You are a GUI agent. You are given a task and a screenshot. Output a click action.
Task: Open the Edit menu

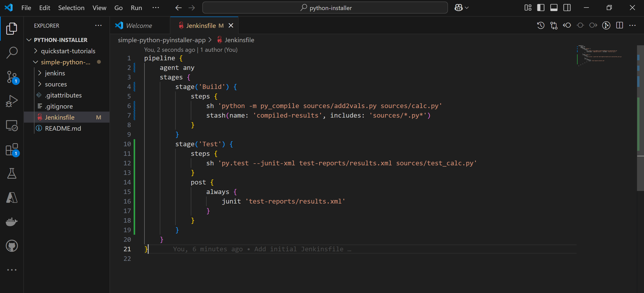[45, 8]
